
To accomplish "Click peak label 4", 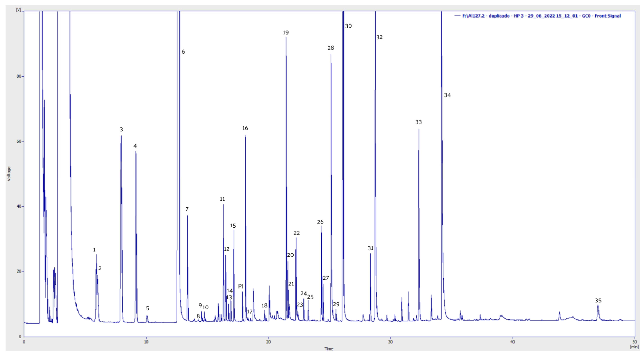I will point(135,146).
